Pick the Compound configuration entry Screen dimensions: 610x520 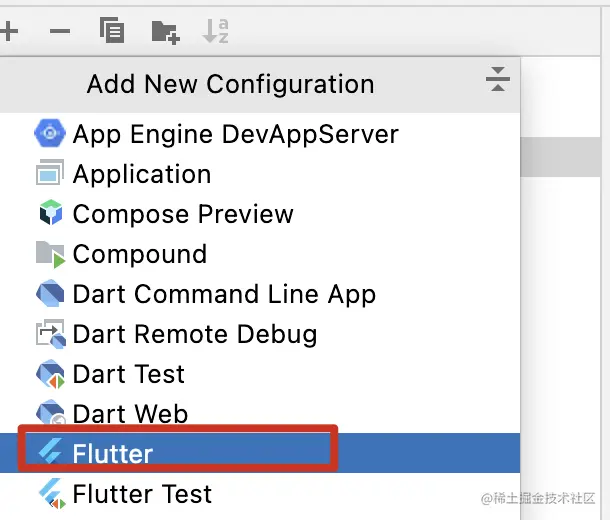point(139,253)
